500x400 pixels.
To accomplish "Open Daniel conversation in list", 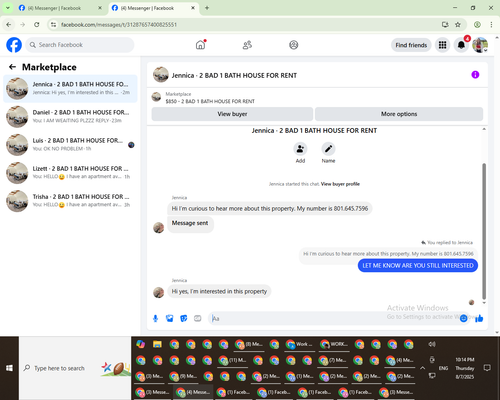I will (x=70, y=116).
